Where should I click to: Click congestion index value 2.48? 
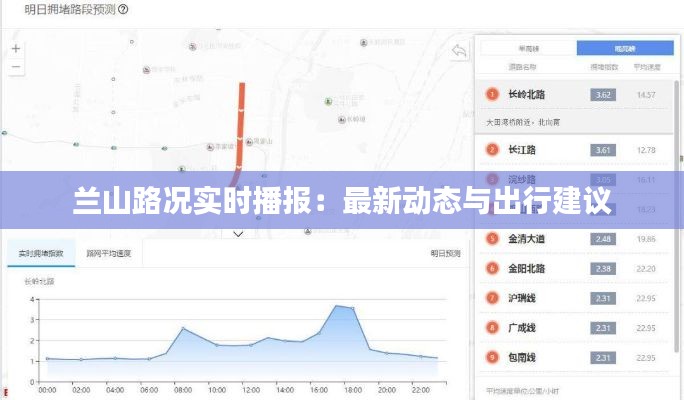603,239
